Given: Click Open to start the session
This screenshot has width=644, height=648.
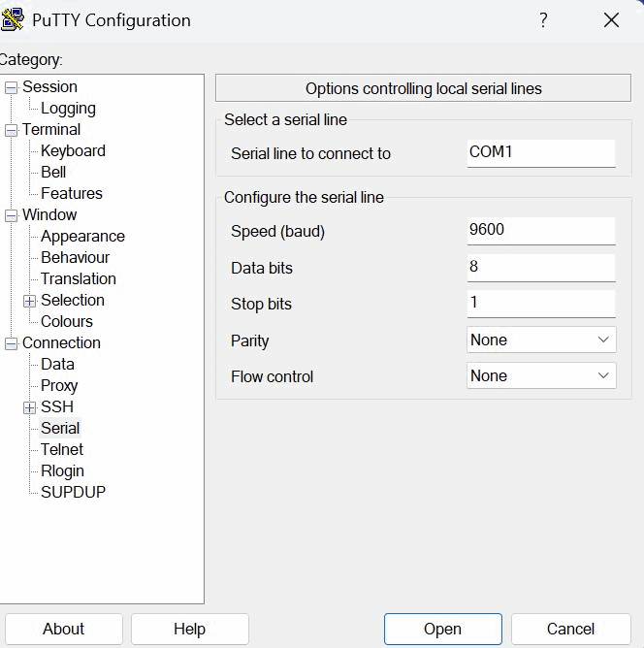Looking at the screenshot, I should [443, 629].
